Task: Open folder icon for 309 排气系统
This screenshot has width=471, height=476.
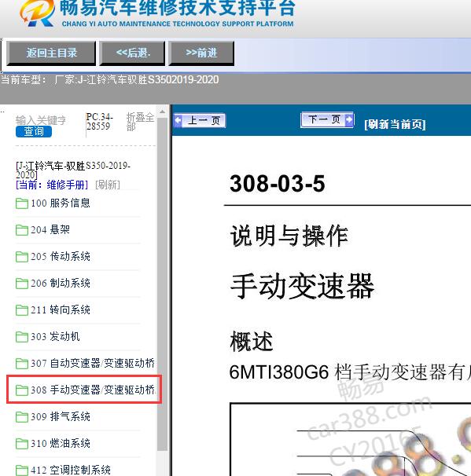Action: (x=22, y=417)
